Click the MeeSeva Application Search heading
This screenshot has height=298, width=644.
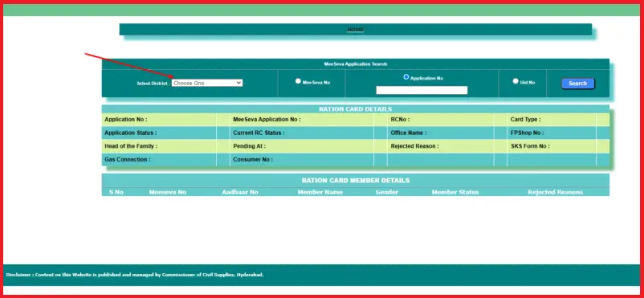(355, 64)
